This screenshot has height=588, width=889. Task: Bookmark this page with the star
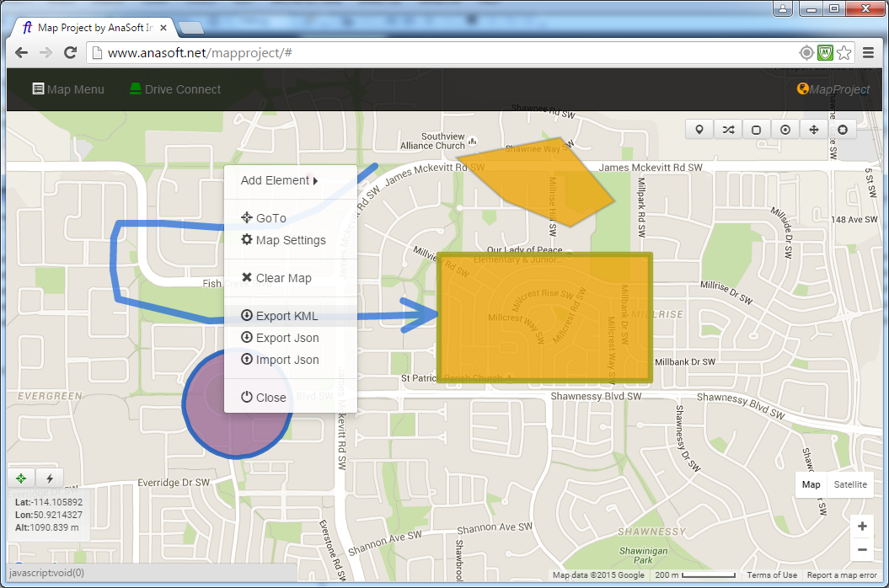click(844, 53)
